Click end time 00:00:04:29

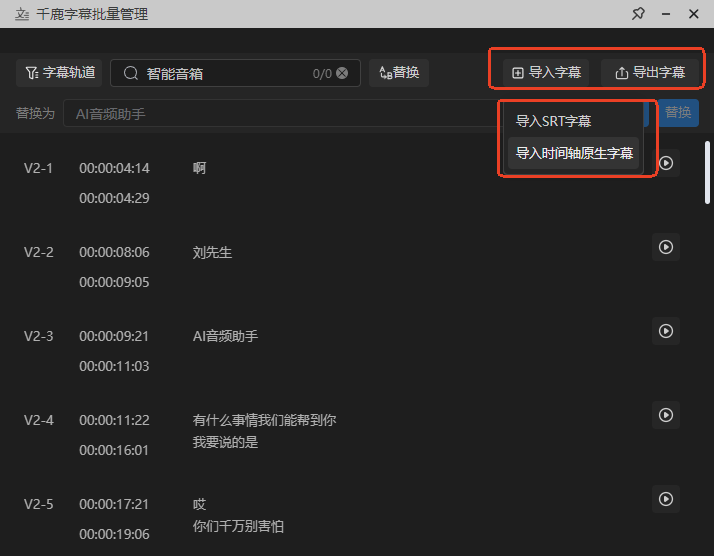(114, 198)
